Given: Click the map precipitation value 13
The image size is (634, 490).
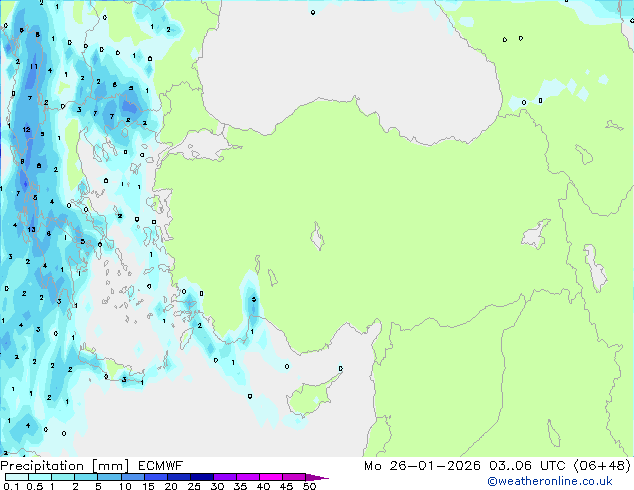Looking at the screenshot, I should click(x=32, y=230).
